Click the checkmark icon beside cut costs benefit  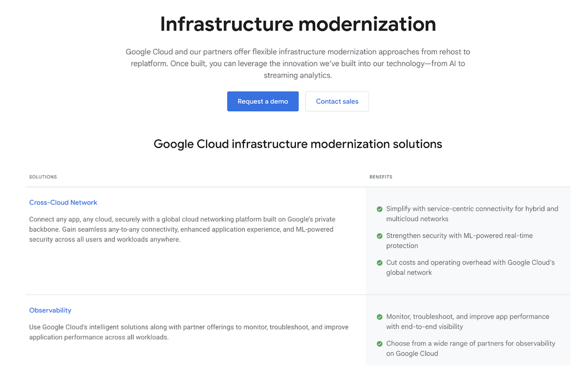(379, 262)
